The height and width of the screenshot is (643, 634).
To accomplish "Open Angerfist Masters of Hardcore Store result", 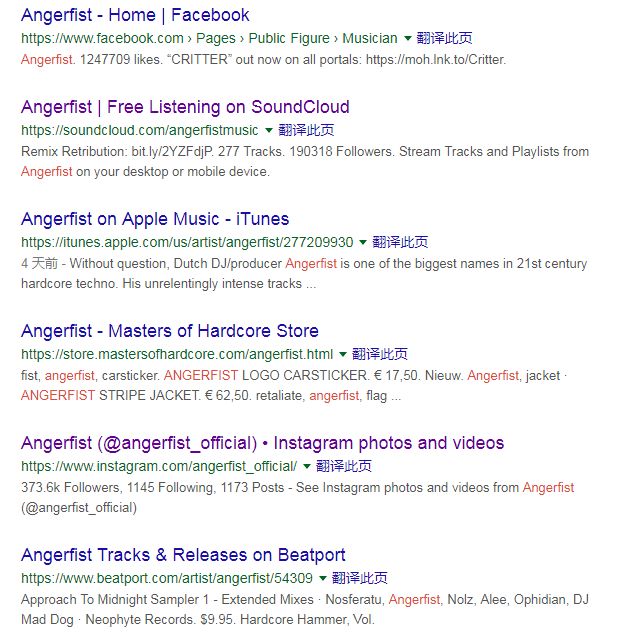I will click(170, 331).
